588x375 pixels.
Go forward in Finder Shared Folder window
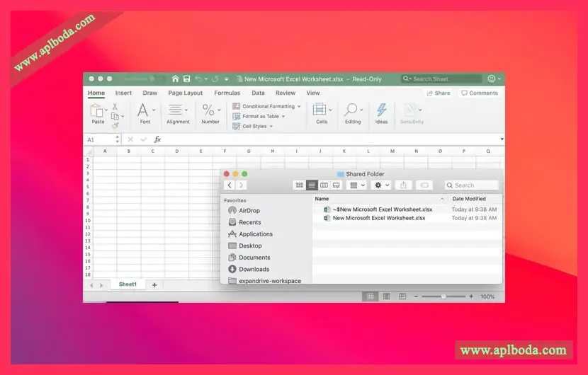pos(241,185)
